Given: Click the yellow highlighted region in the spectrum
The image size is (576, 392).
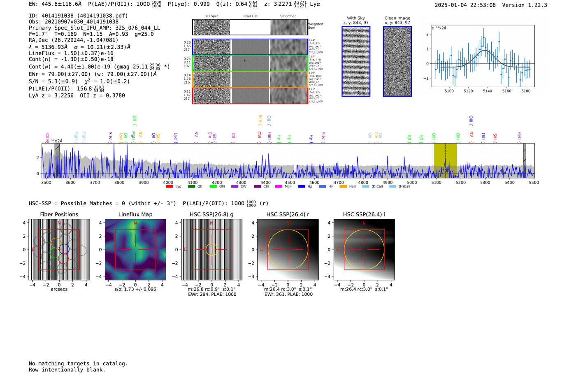Looking at the screenshot, I should click(x=445, y=160).
